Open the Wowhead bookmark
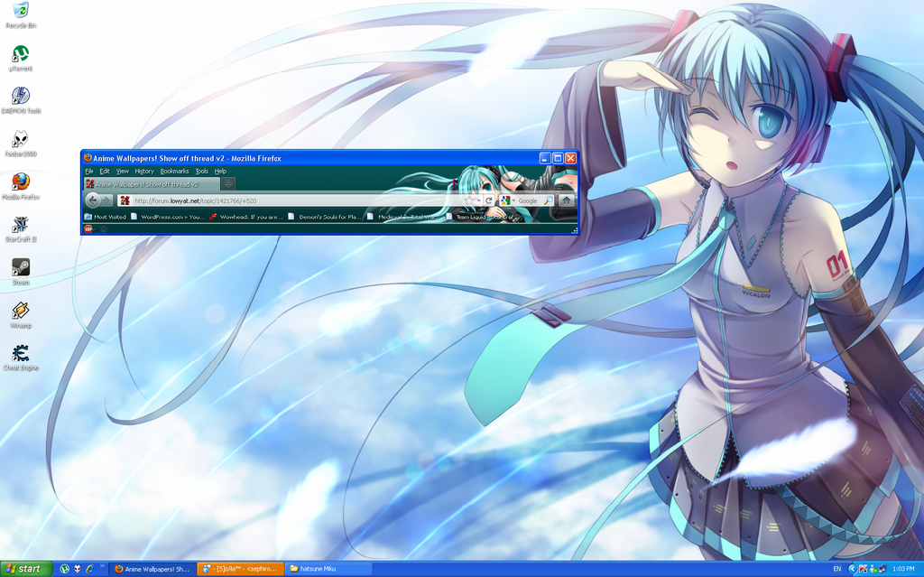The image size is (924, 577). (x=246, y=217)
